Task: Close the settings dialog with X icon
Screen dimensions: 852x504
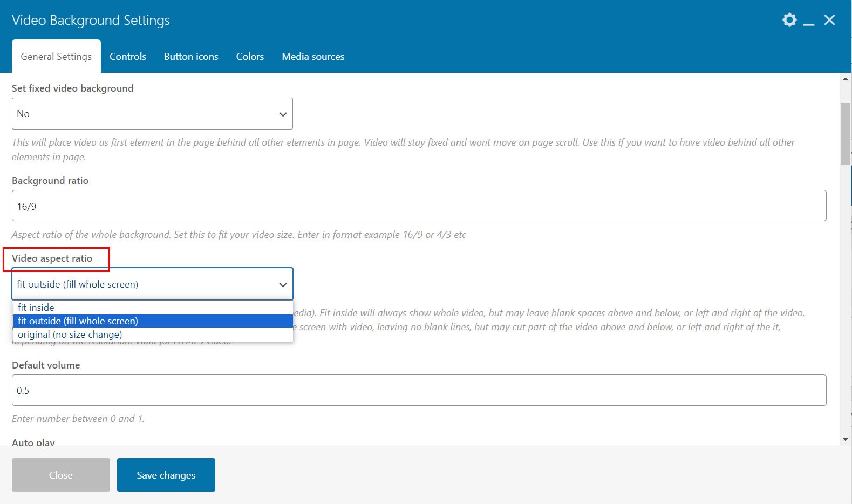Action: click(829, 20)
